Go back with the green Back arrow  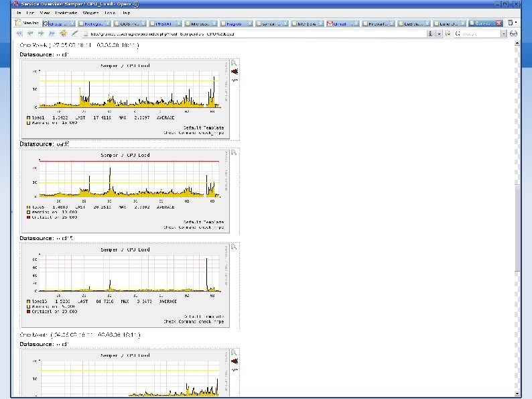tap(30, 34)
